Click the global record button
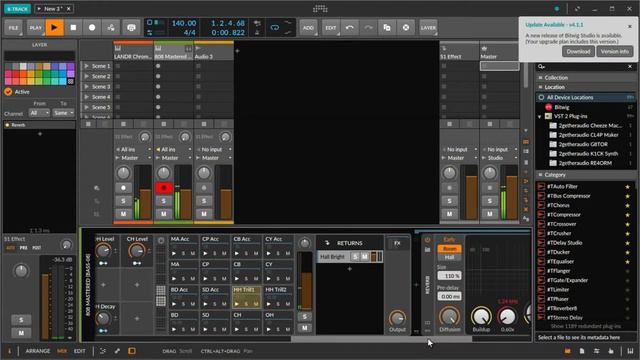The height and width of the screenshot is (360, 640). tap(92, 27)
